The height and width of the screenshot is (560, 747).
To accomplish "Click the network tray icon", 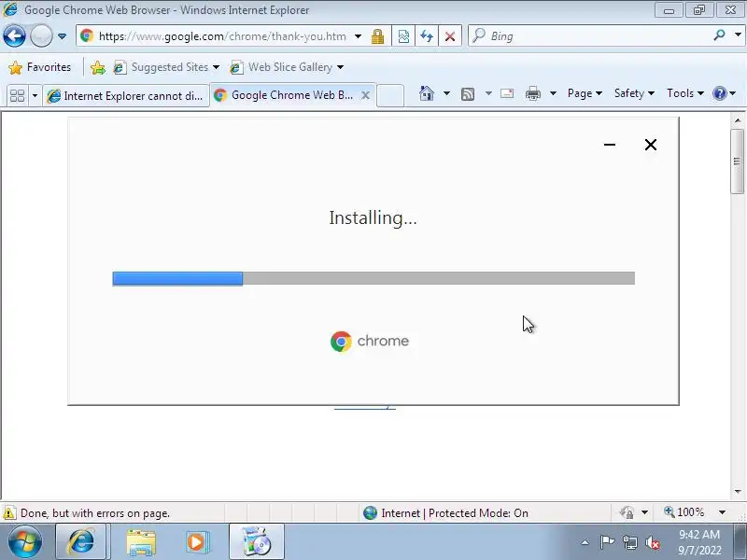I will point(630,542).
